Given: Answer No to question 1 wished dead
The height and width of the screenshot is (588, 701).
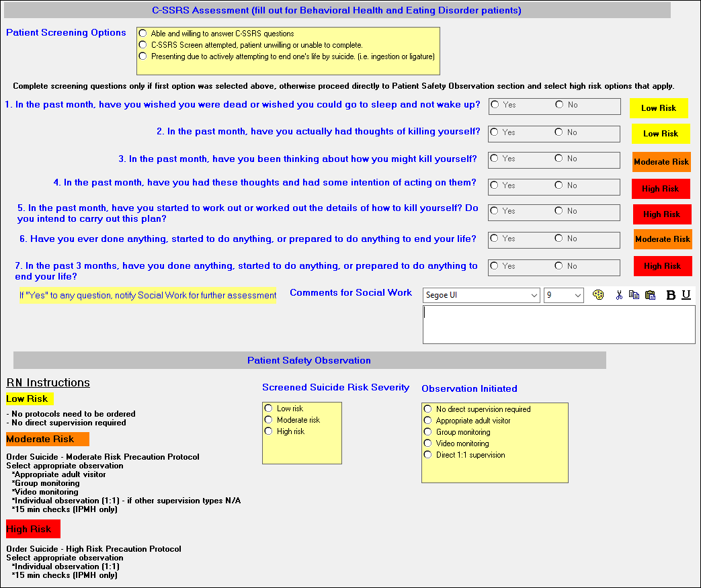Looking at the screenshot, I should click(559, 105).
